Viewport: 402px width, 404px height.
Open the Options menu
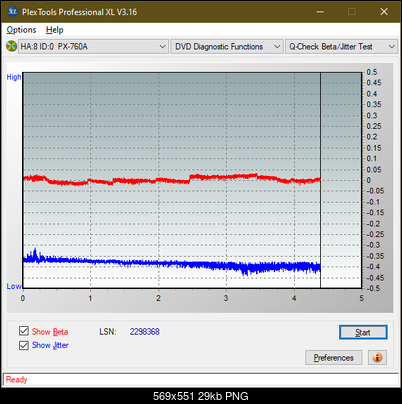click(21, 30)
